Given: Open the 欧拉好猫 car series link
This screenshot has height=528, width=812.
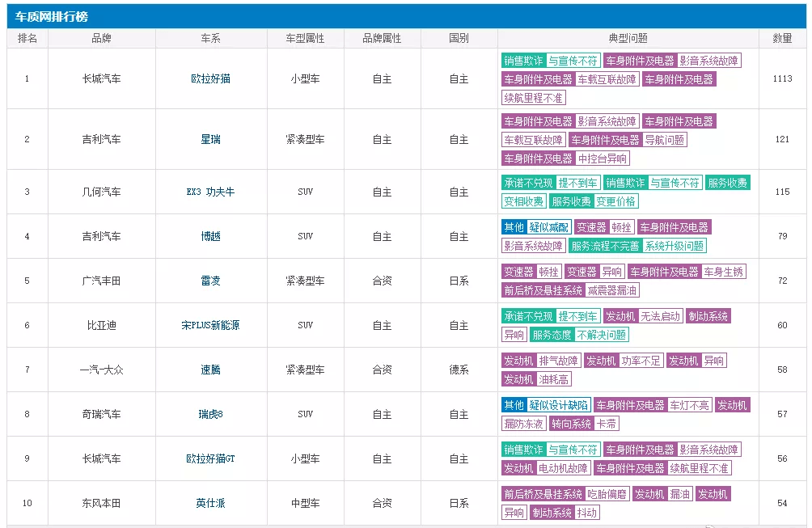Looking at the screenshot, I should click(210, 78).
